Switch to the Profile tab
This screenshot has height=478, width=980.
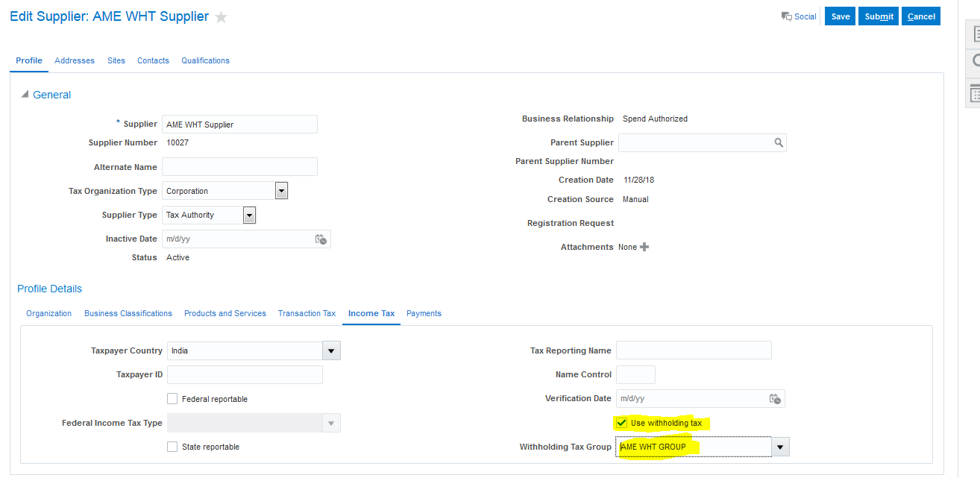click(x=29, y=60)
